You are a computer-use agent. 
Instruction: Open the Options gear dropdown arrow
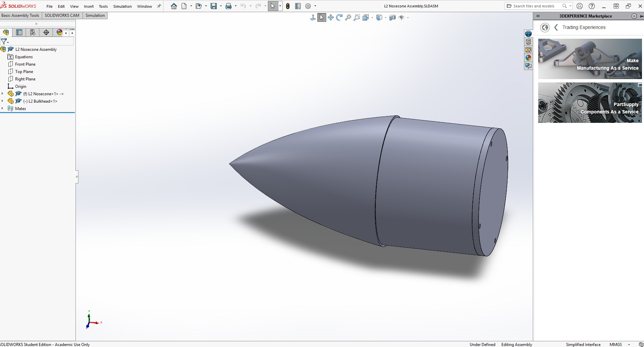pos(315,6)
